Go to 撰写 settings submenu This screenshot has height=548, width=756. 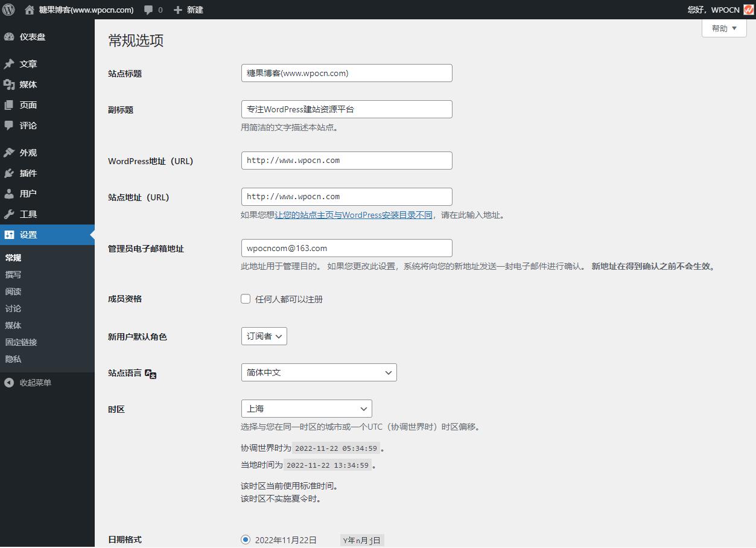coord(13,275)
